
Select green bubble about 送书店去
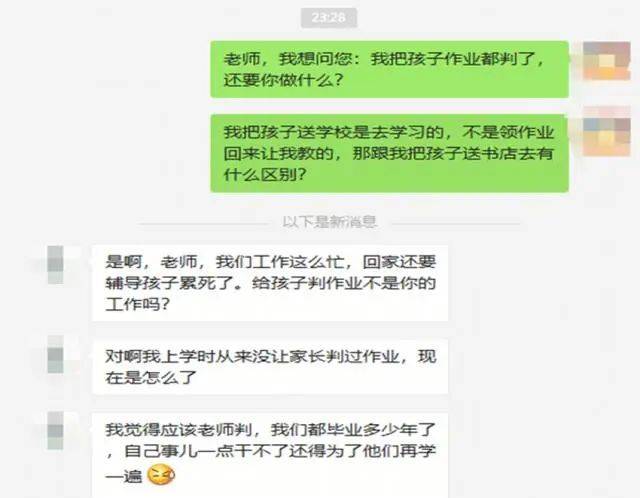[x=389, y=153]
